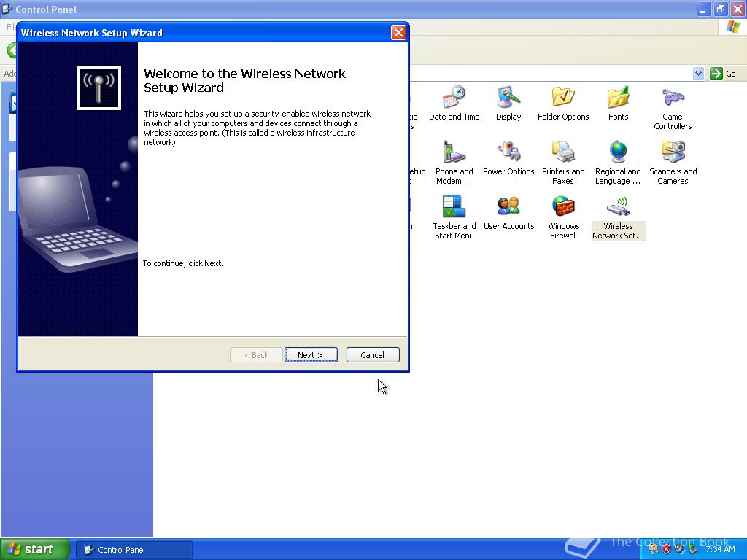Minimize the Control Panel window
Viewport: 747px width, 560px height.
703,9
